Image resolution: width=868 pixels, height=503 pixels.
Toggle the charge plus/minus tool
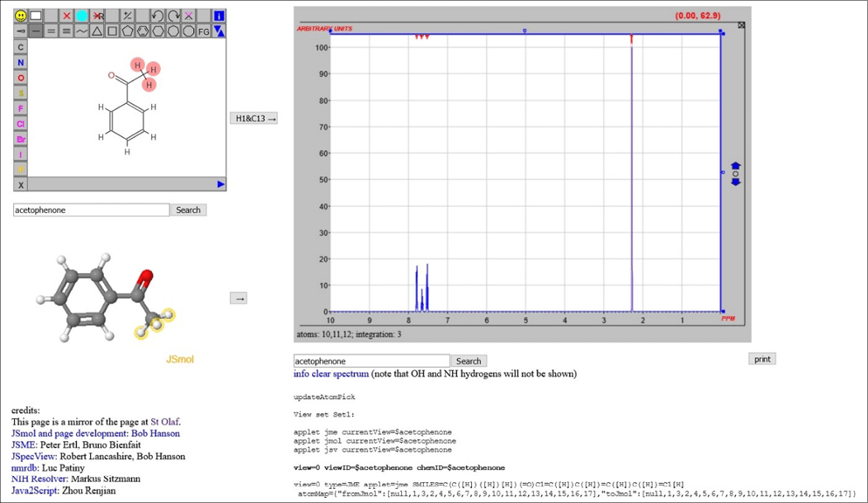pos(128,16)
